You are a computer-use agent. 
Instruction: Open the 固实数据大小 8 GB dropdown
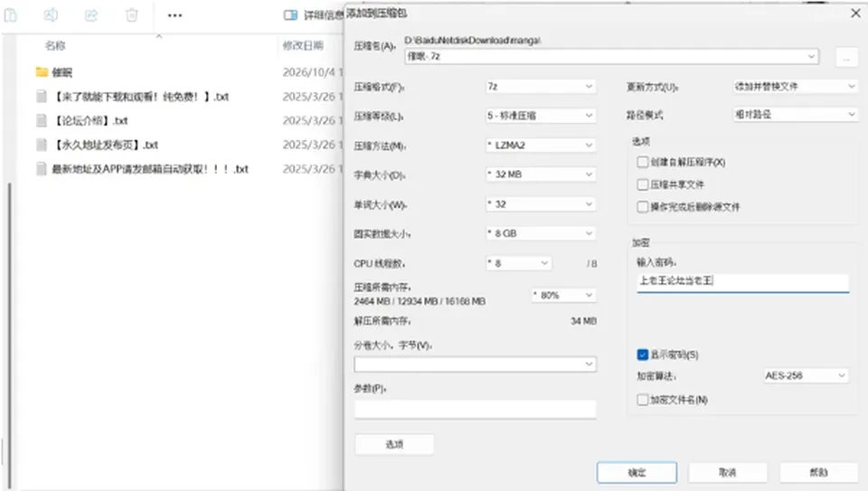(541, 233)
